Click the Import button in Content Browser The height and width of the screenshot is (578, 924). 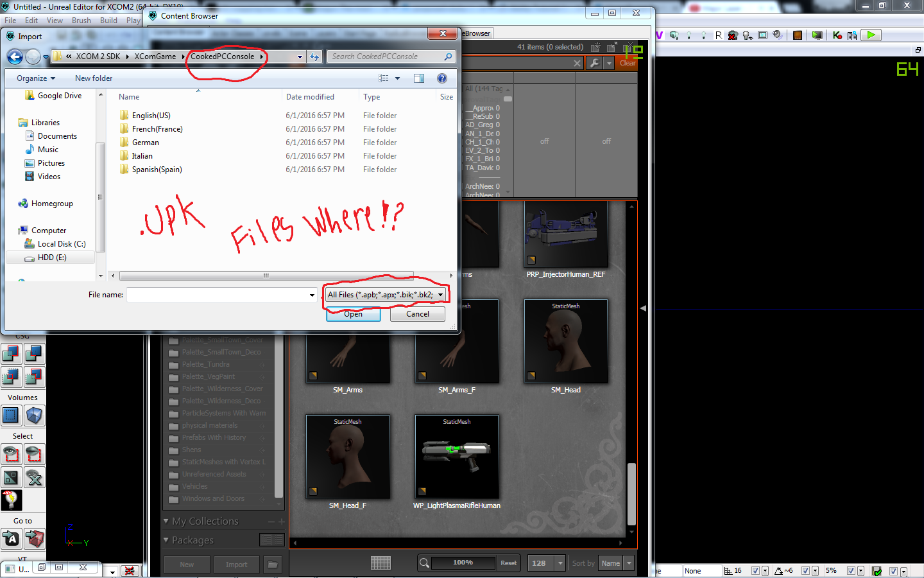coord(236,565)
